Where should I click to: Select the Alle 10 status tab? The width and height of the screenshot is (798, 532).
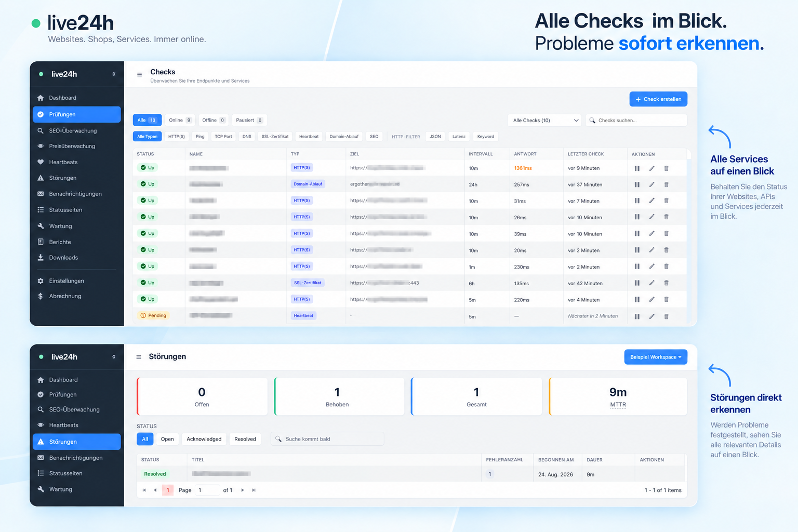tap(147, 120)
